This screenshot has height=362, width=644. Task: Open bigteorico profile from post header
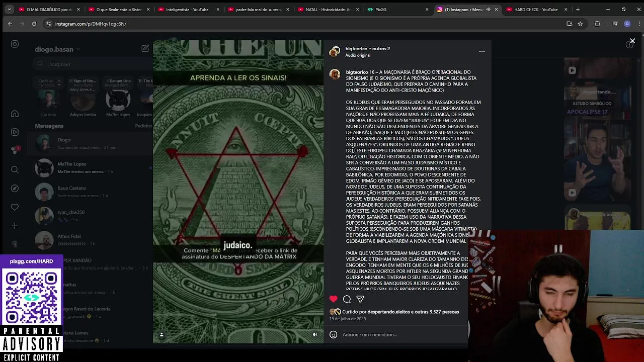(x=357, y=49)
